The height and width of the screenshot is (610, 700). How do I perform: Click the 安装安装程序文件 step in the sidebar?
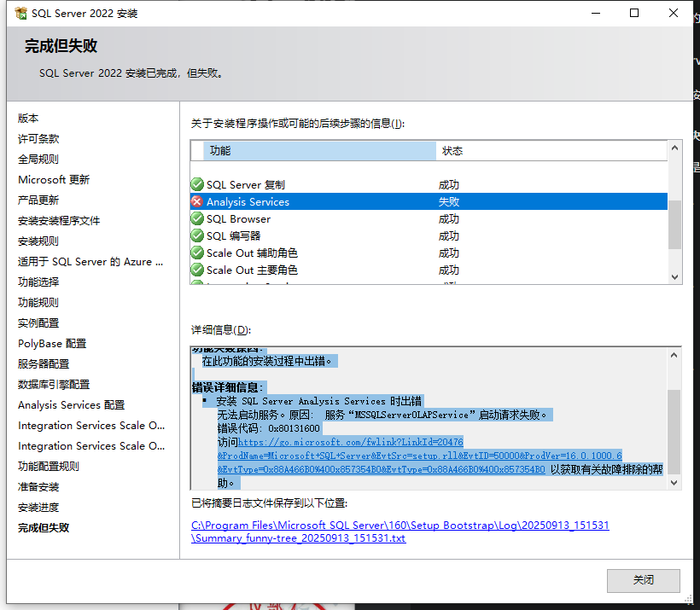point(59,220)
